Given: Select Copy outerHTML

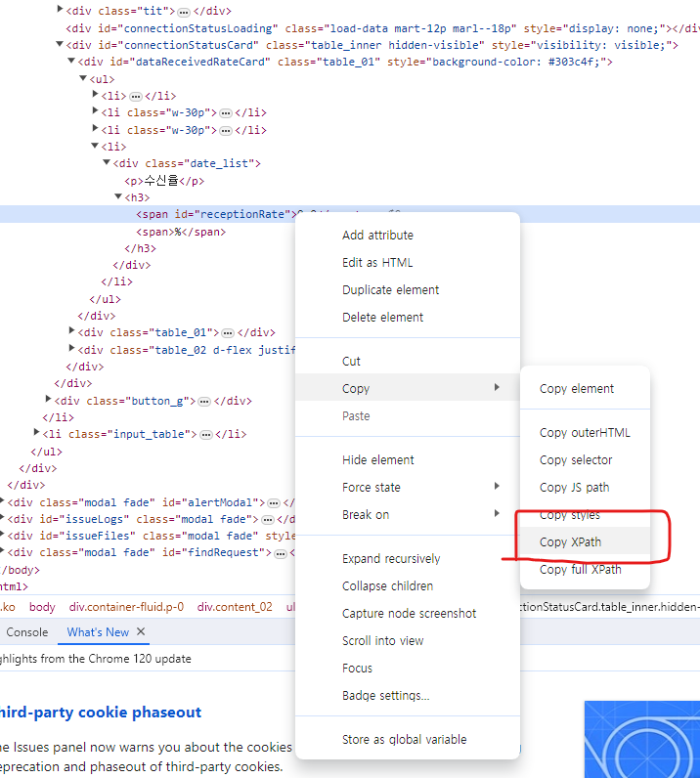Looking at the screenshot, I should (585, 433).
